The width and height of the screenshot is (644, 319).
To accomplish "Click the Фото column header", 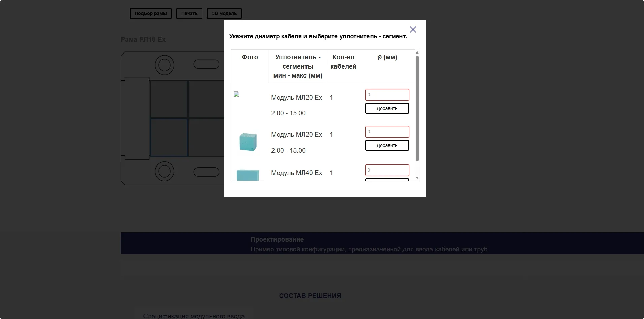I will point(250,57).
